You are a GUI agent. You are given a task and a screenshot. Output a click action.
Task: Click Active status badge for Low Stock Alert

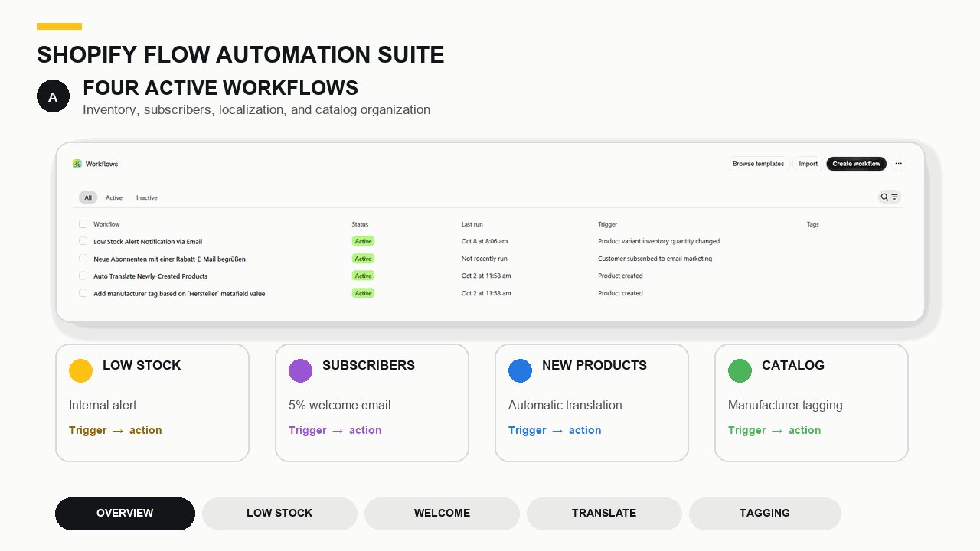[363, 241]
